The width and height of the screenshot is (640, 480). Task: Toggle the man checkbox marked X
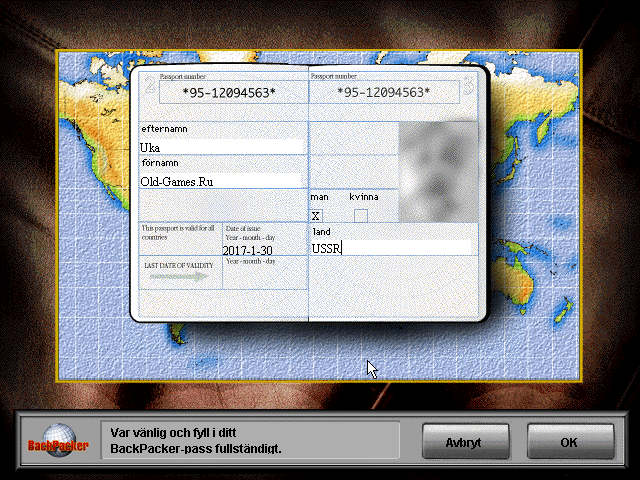316,216
